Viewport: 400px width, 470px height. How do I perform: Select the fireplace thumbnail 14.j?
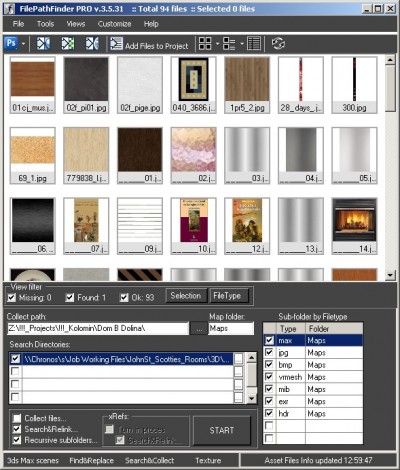point(354,226)
